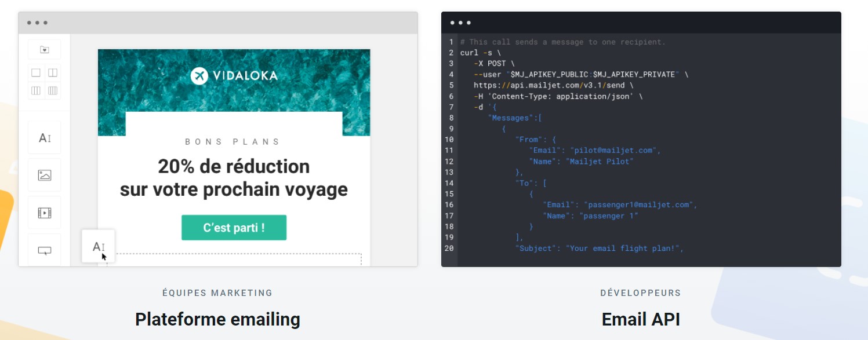Click the '-X POST \' code line
This screenshot has width=868, height=340.
coord(494,64)
